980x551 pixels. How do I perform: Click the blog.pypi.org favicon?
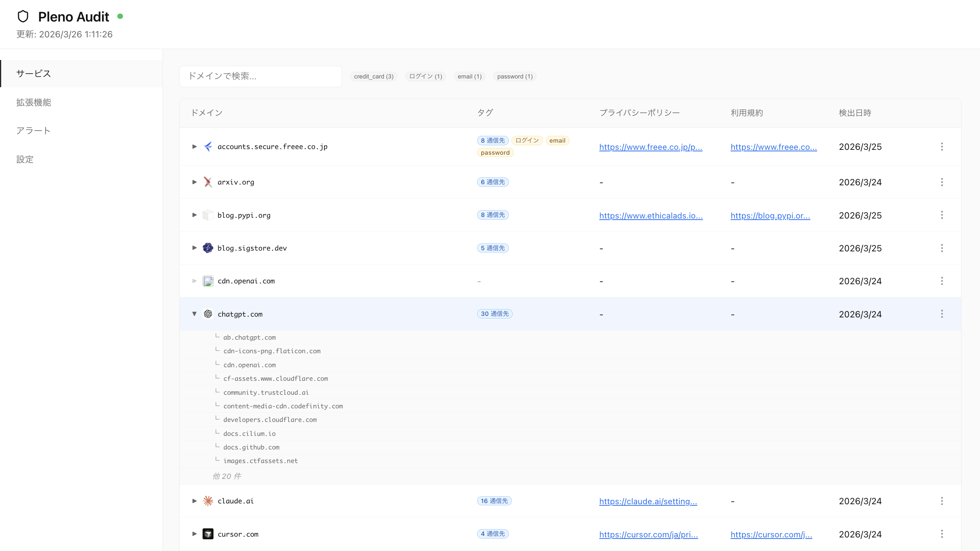click(208, 215)
